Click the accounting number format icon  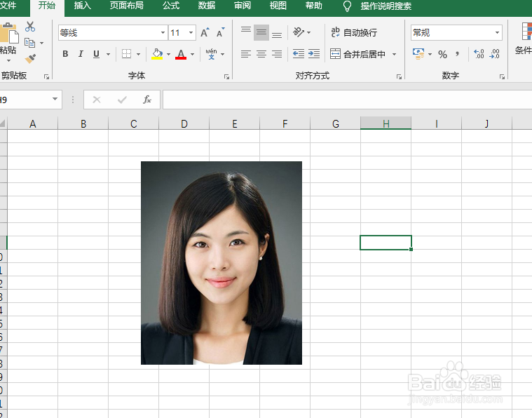click(x=418, y=54)
